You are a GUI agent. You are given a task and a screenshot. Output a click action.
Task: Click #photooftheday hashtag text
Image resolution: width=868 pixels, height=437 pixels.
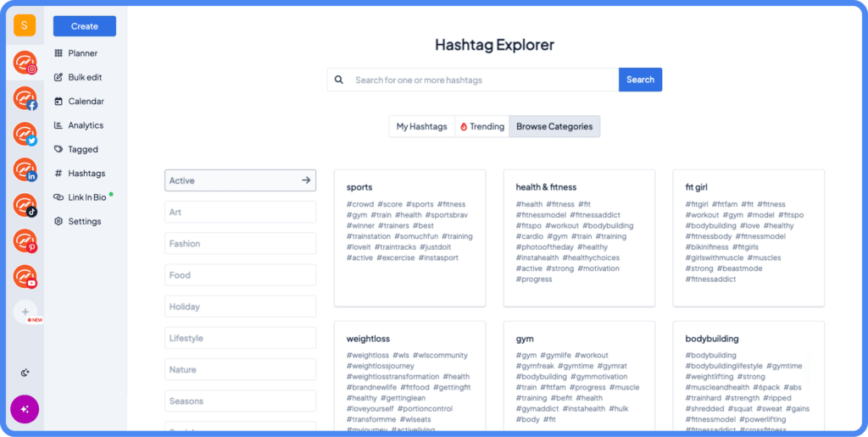[x=545, y=247]
